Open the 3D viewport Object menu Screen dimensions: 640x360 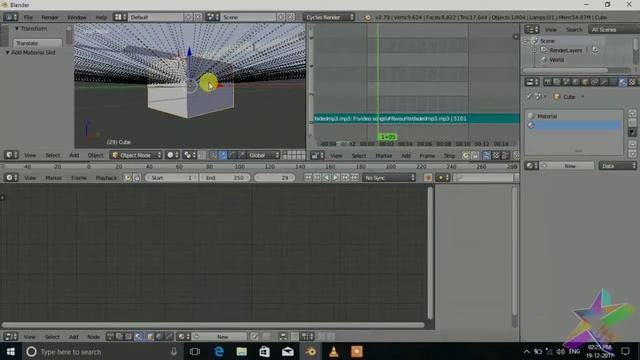96,155
